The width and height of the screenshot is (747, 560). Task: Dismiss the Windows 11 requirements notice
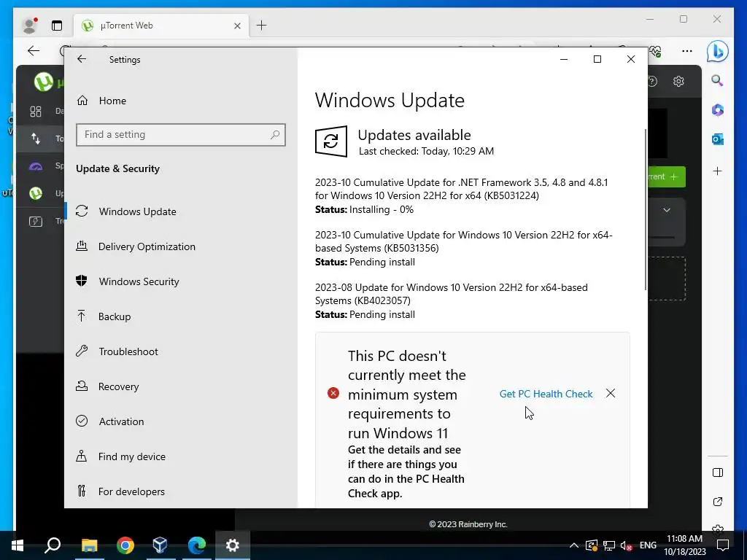[611, 393]
